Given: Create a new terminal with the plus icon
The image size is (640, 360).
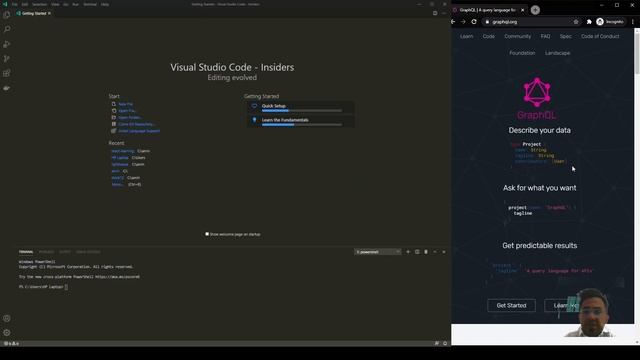Looking at the screenshot, I should (408, 252).
